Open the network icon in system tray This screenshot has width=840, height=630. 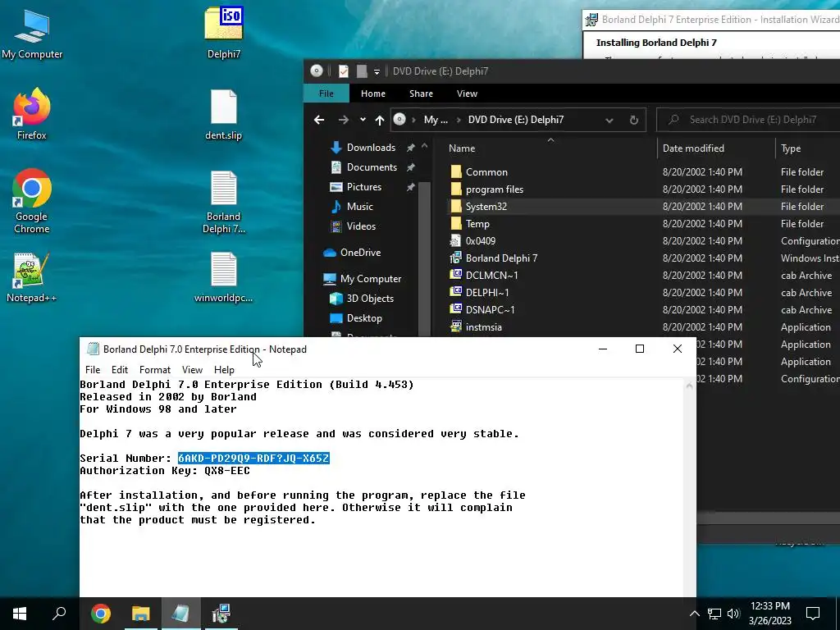(x=714, y=614)
